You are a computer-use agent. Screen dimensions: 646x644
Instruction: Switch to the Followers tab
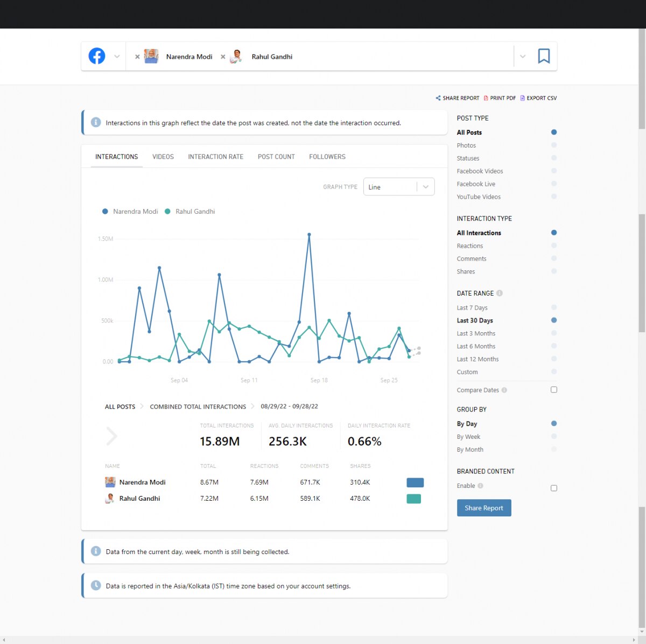pos(327,157)
